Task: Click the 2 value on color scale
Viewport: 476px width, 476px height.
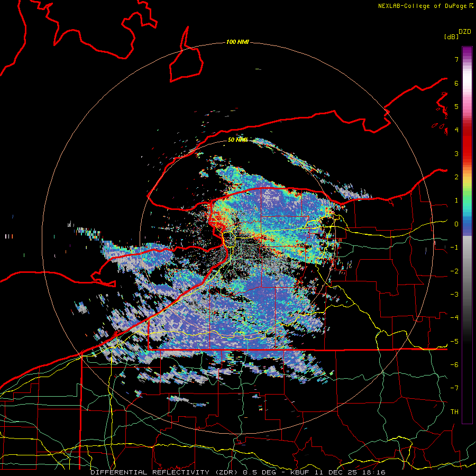Action: (x=456, y=177)
